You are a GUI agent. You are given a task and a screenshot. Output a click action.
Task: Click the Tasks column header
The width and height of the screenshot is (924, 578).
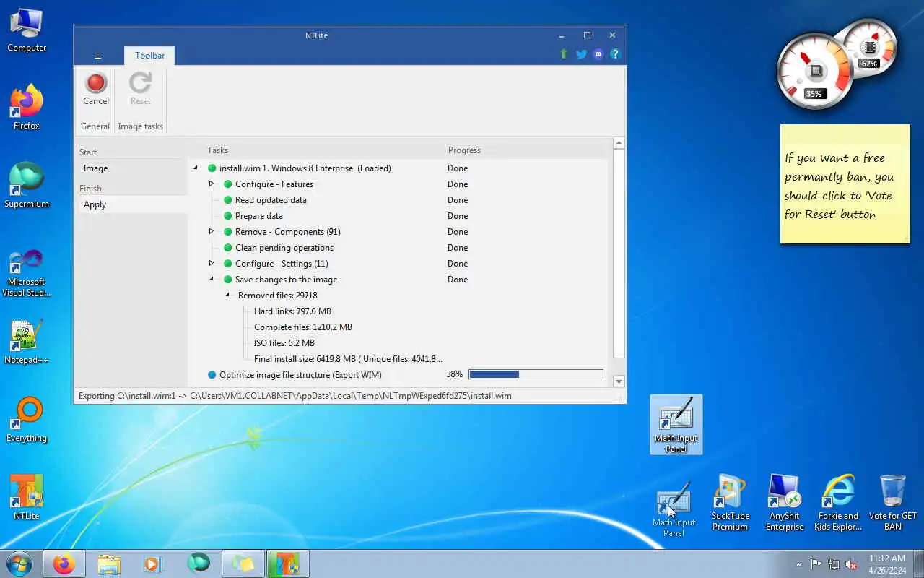217,150
